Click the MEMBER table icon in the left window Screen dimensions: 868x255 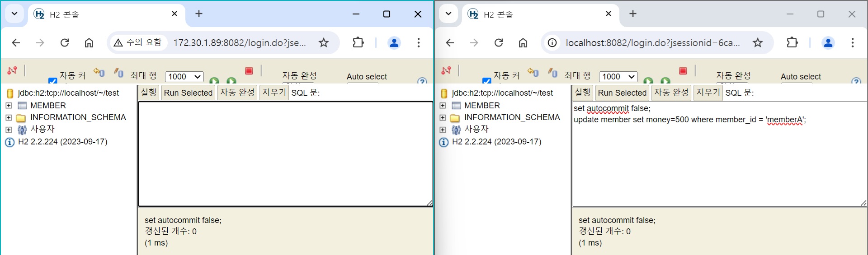[x=22, y=106]
